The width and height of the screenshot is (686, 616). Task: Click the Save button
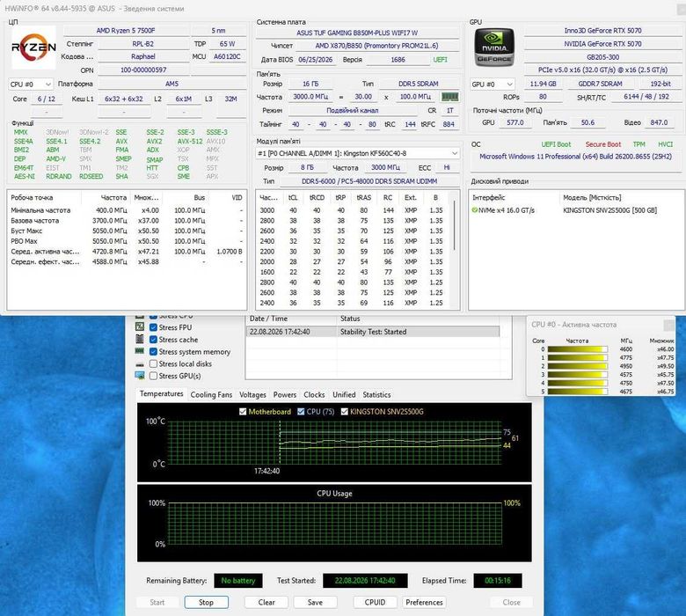[x=315, y=602]
